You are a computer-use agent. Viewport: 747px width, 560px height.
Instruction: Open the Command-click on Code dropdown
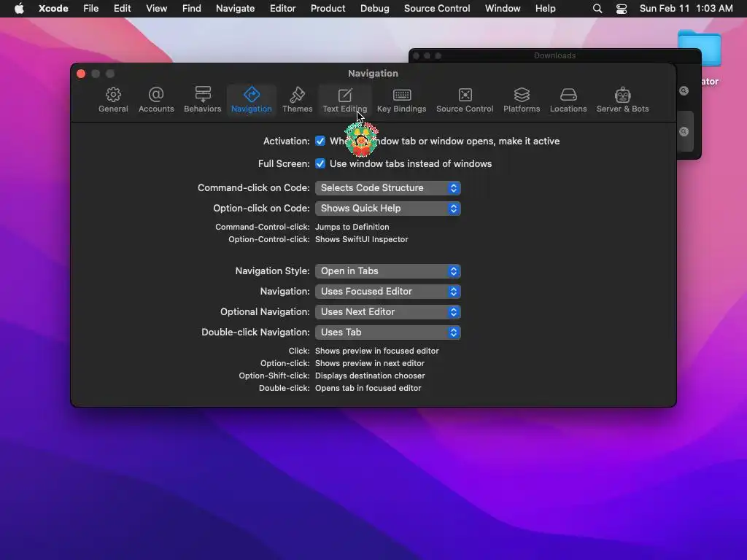388,187
